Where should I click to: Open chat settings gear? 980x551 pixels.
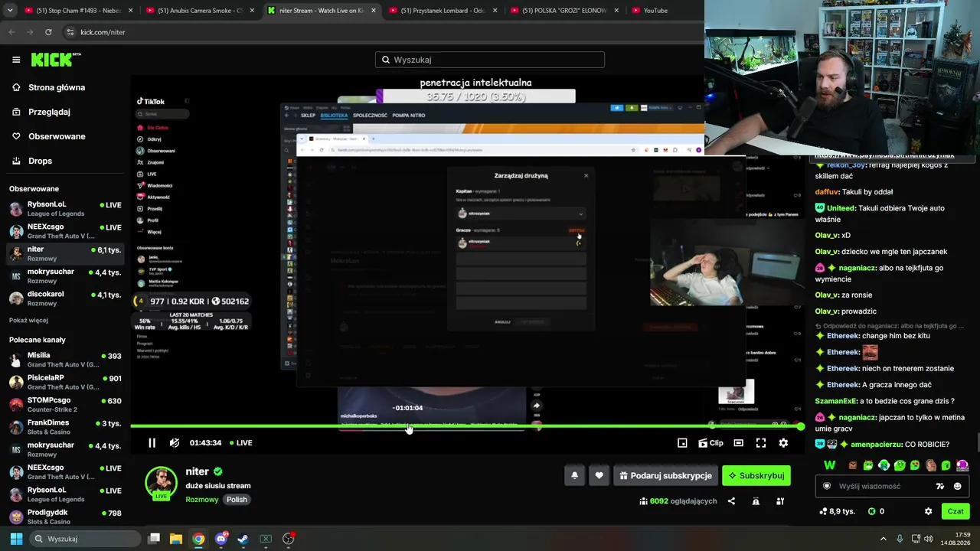pos(929,511)
